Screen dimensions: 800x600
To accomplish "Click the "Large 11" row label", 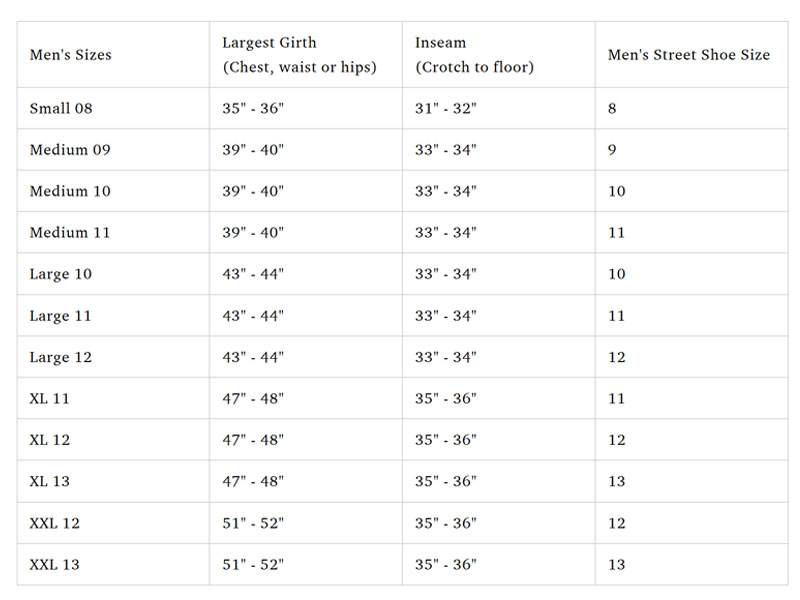I will pos(60,316).
